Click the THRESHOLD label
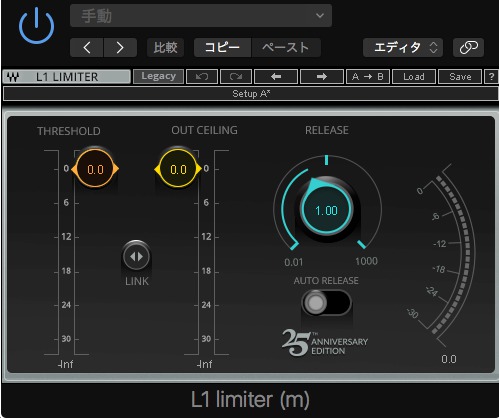This screenshot has width=499, height=418. pos(69,131)
